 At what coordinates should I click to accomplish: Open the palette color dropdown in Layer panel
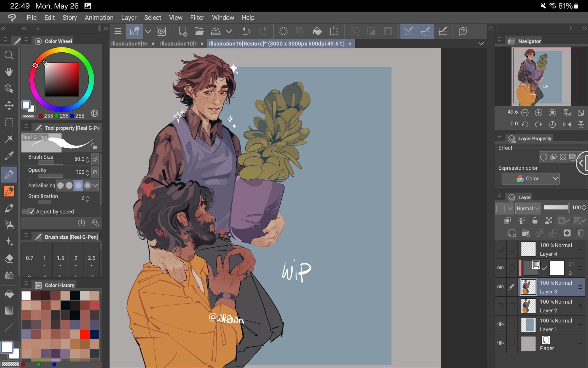point(504,208)
